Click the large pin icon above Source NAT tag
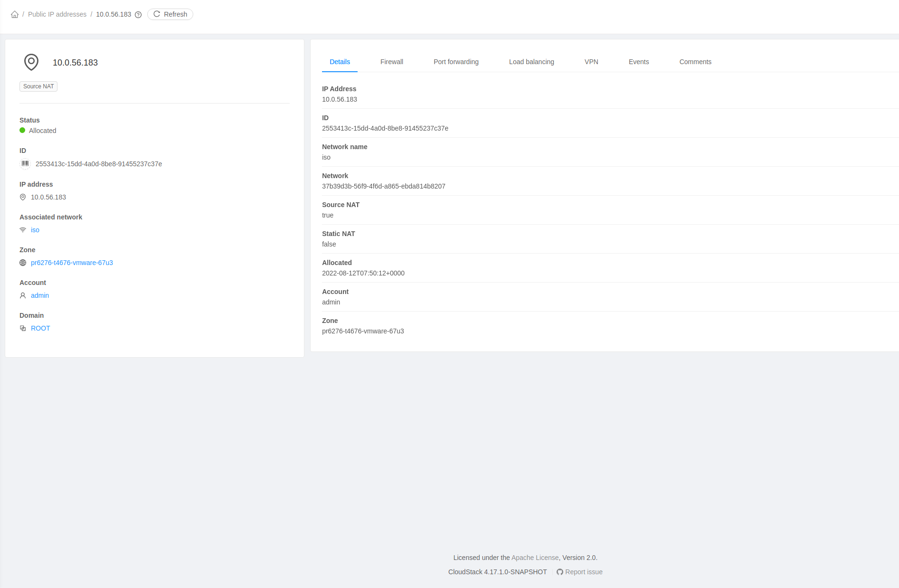The image size is (899, 588). [31, 62]
